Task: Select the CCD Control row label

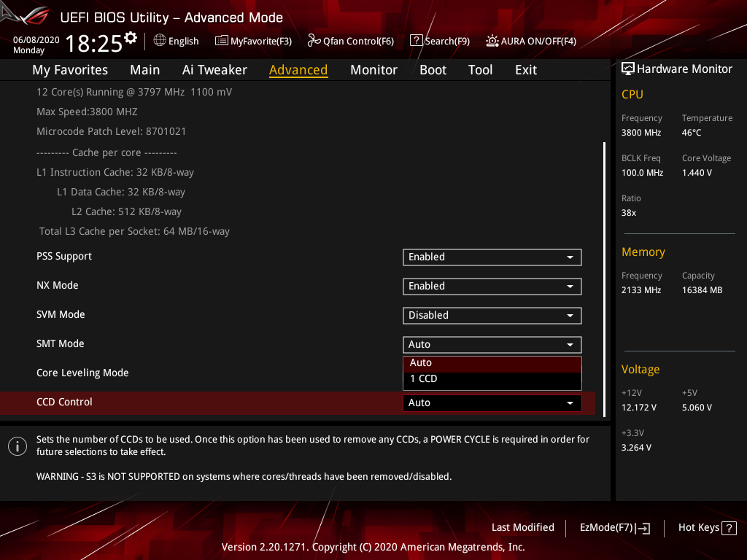Action: 64,402
